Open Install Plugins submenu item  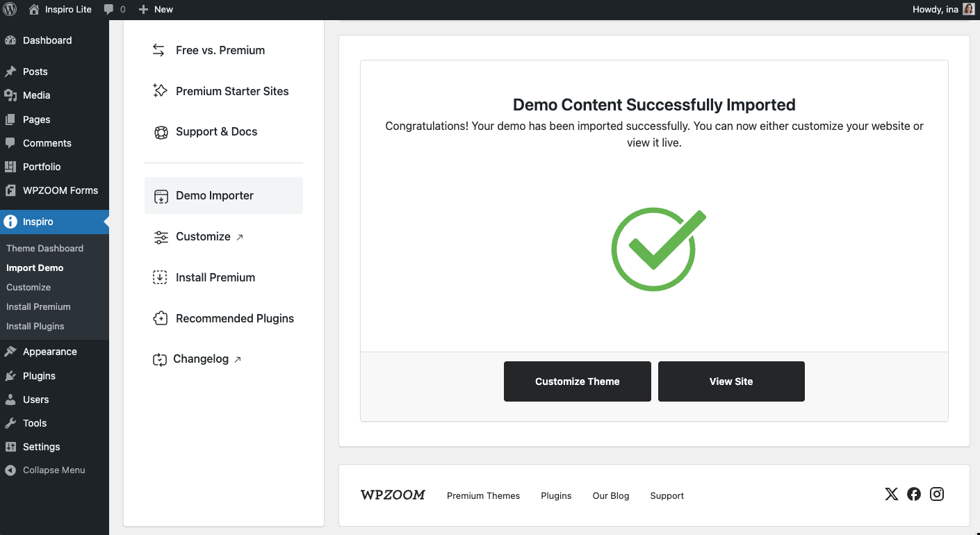click(x=35, y=326)
